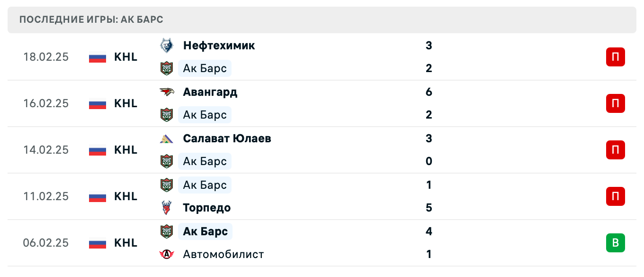This screenshot has height=277, width=644.
Task: Click the Torpedo deer team logo
Action: tap(166, 208)
